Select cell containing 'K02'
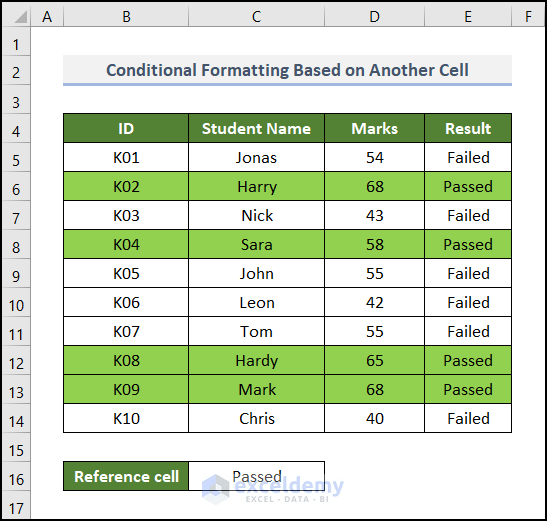The height and width of the screenshot is (521, 547). pyautogui.click(x=126, y=186)
